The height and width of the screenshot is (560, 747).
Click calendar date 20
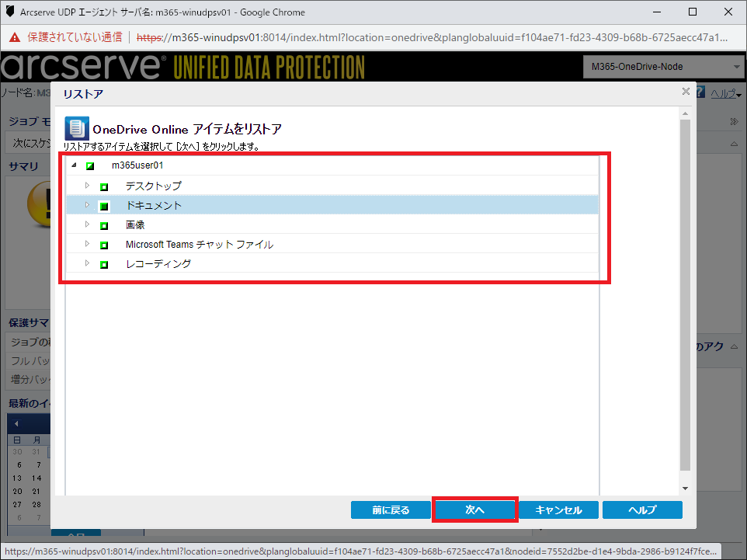click(17, 492)
